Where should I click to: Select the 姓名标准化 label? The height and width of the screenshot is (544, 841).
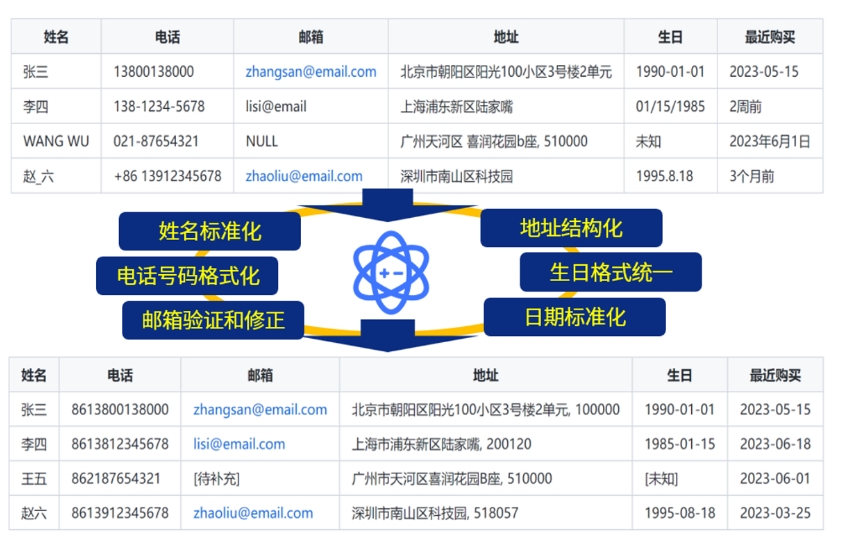[210, 231]
